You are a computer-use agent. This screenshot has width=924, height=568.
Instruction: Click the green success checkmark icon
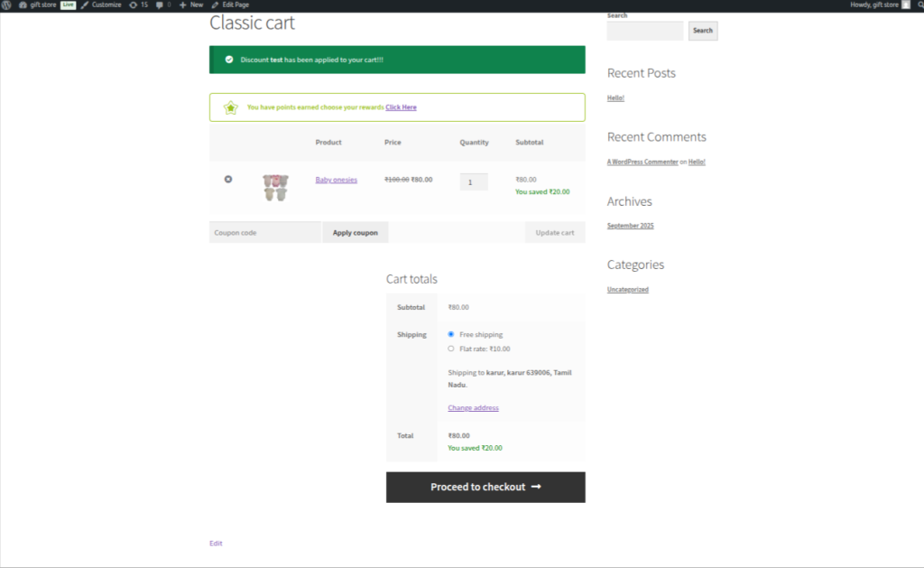pos(229,60)
